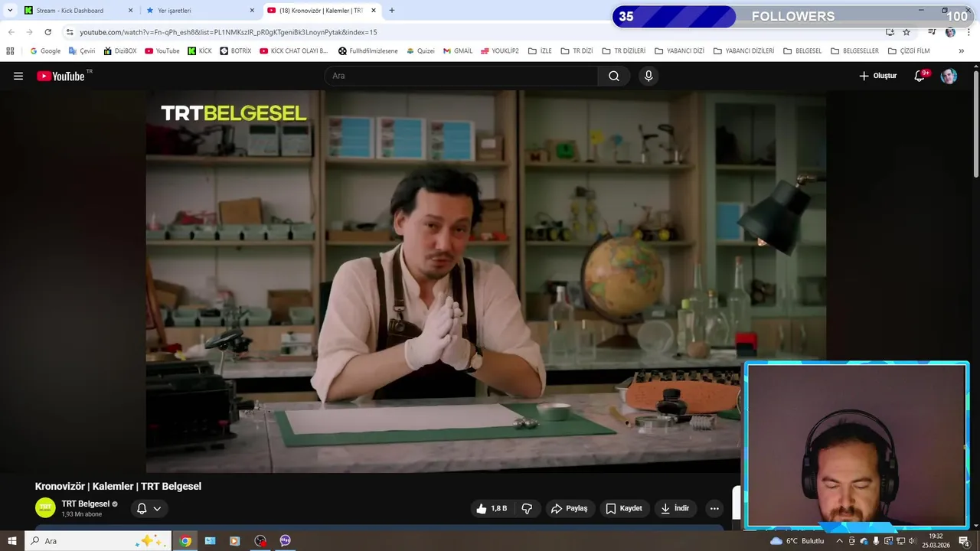980x551 pixels.
Task: Save the video with Kaydet
Action: (x=624, y=508)
